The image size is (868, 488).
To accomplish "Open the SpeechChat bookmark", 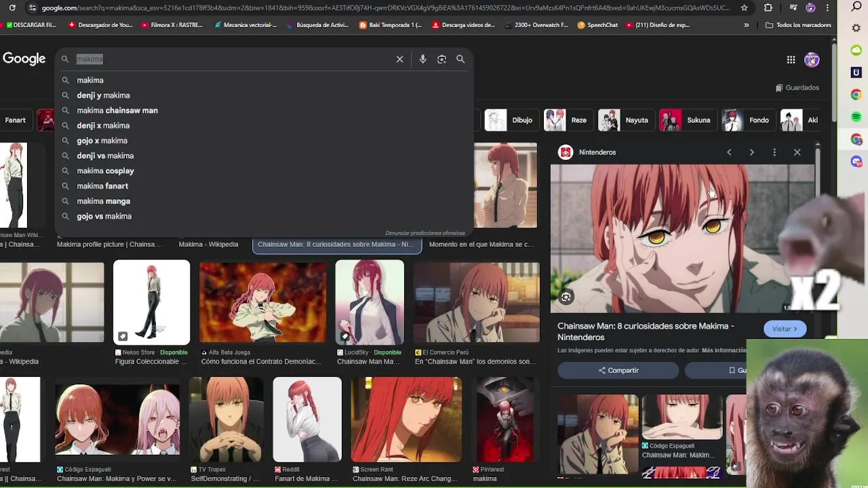I will [x=597, y=25].
